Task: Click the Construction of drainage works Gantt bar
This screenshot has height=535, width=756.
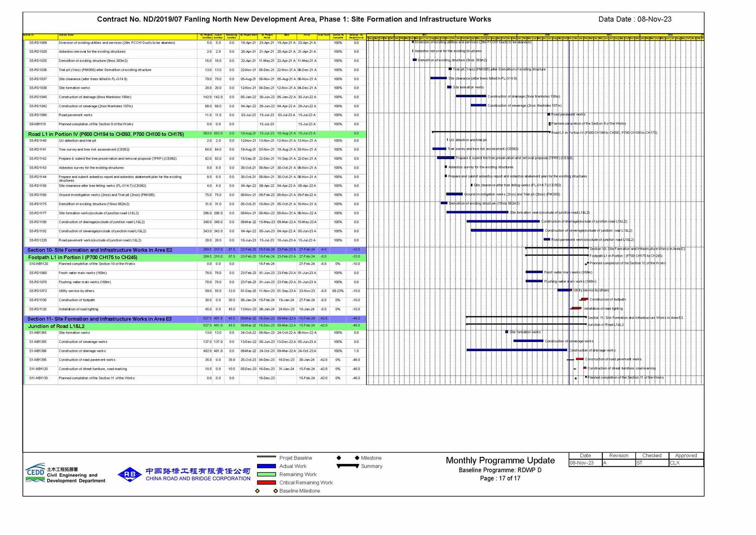Action: click(x=517, y=350)
